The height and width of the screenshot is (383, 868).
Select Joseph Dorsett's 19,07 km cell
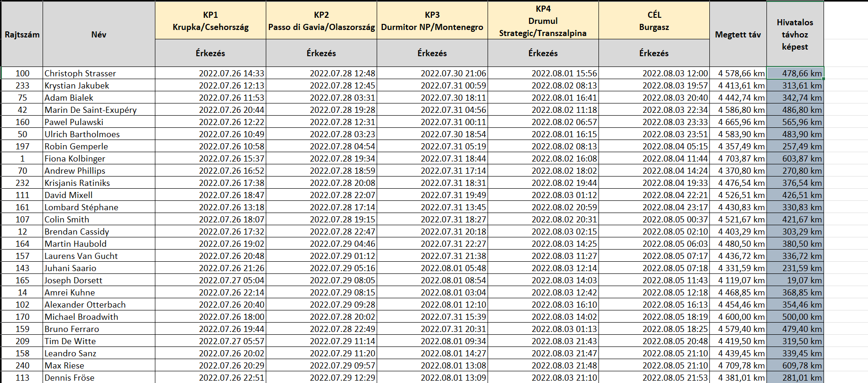tap(795, 280)
